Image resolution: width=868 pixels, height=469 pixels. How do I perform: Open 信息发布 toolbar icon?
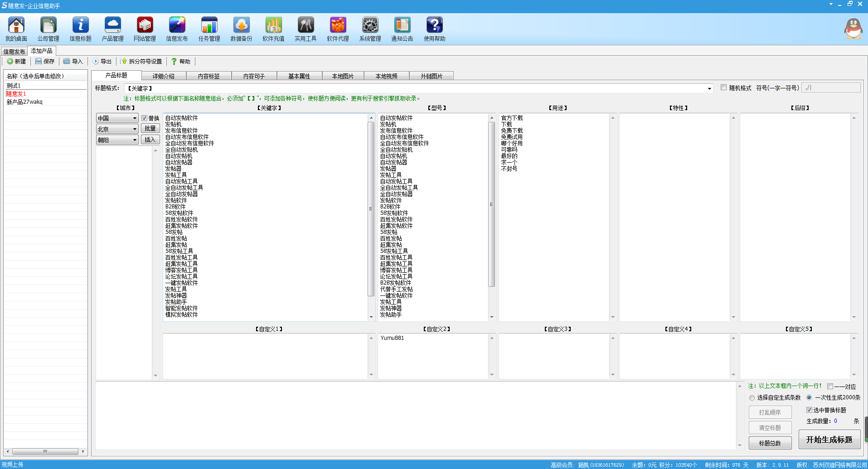(x=177, y=29)
